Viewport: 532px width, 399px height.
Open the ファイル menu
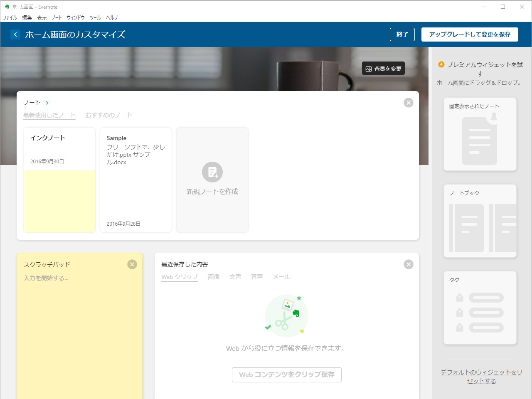click(x=10, y=17)
